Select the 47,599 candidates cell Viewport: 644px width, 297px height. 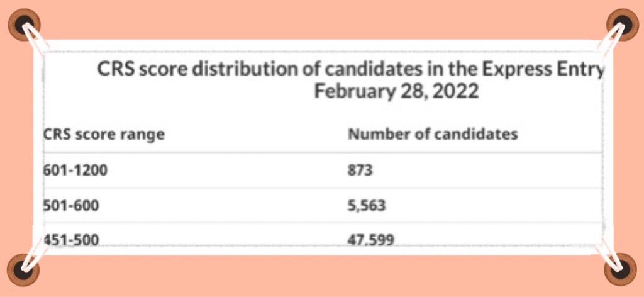(371, 240)
